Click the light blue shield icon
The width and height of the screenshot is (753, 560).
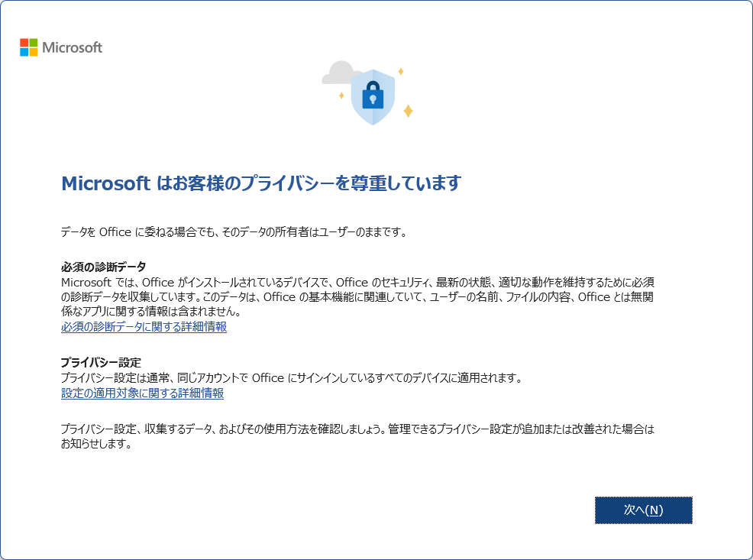coord(373,97)
